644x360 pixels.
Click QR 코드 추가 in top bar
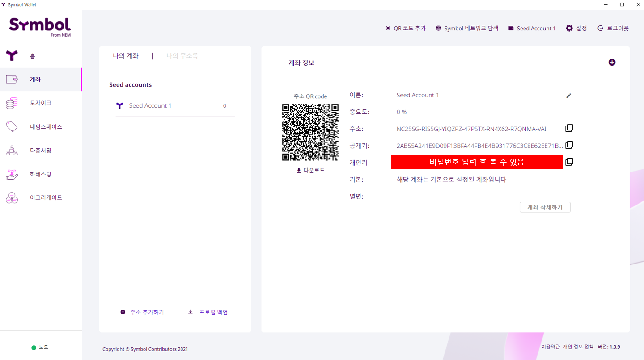coord(406,28)
